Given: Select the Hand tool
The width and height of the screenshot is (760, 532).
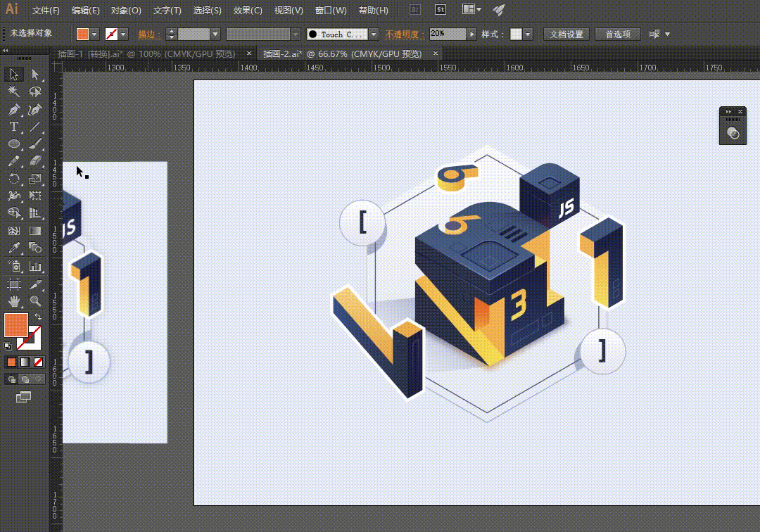Looking at the screenshot, I should click(13, 301).
